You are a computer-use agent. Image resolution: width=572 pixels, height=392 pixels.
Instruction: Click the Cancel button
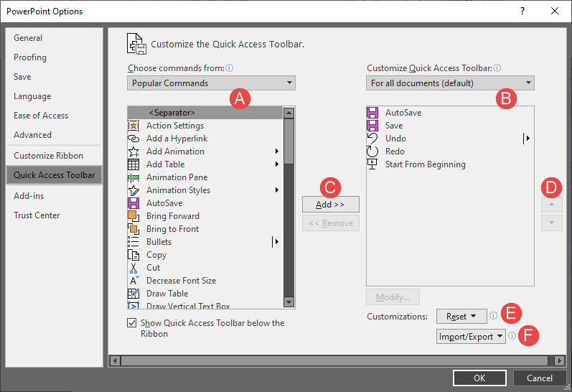click(539, 378)
